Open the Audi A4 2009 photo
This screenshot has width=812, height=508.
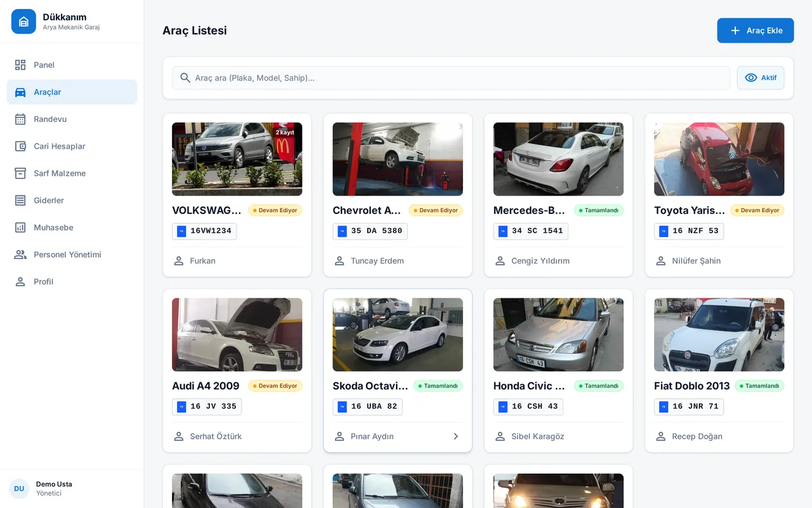[237, 335]
